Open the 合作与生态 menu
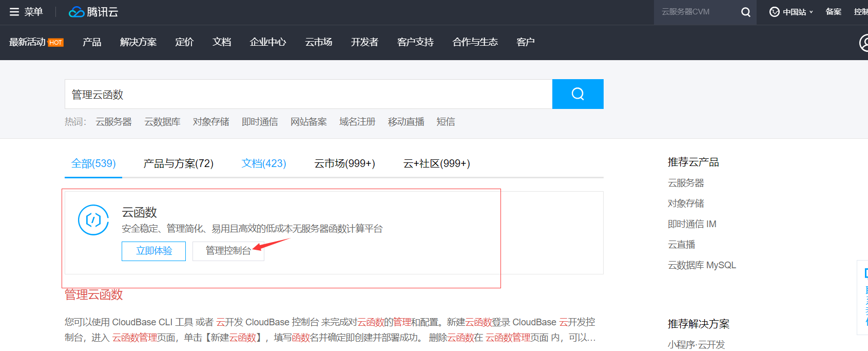Viewport: 868px width, 351px height. click(x=475, y=42)
